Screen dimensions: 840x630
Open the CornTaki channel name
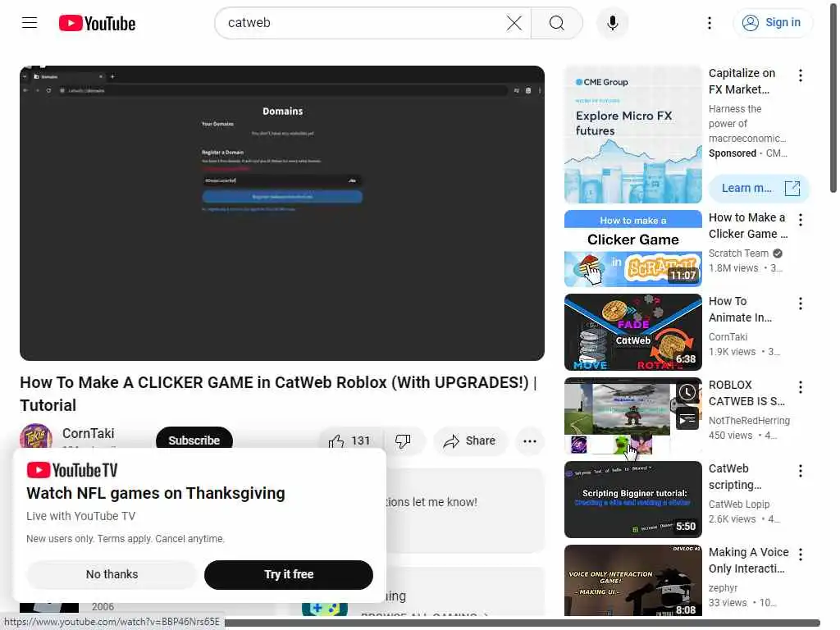(x=89, y=433)
